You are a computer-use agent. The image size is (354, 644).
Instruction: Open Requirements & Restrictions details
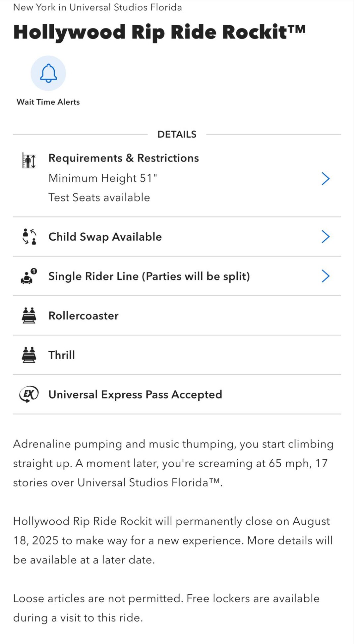(124, 158)
